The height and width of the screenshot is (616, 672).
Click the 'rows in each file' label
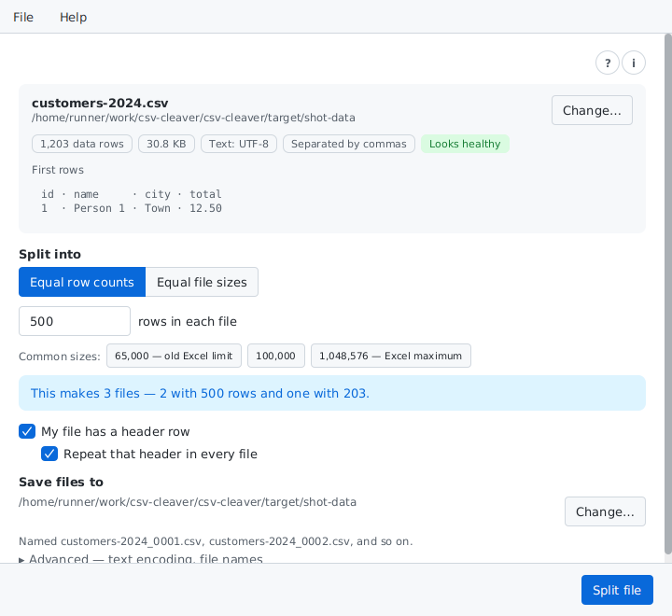pos(188,321)
